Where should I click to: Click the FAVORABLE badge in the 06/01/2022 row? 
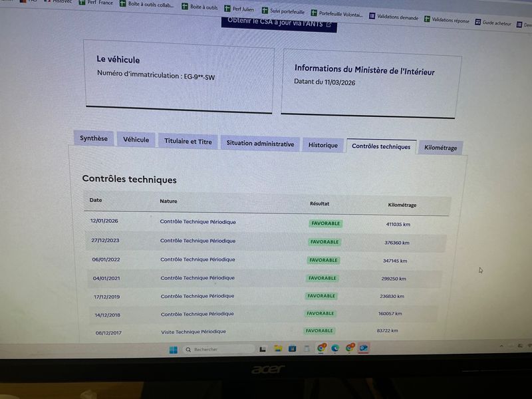pos(323,260)
